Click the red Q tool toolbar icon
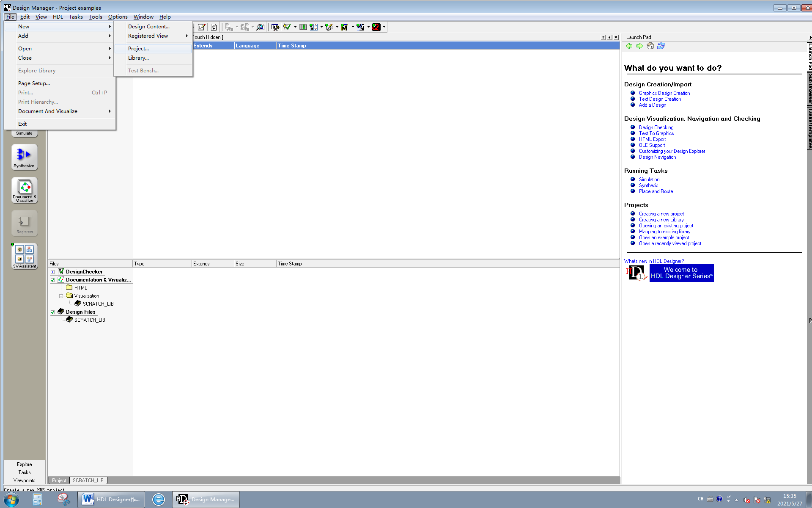Image resolution: width=812 pixels, height=508 pixels. click(376, 27)
